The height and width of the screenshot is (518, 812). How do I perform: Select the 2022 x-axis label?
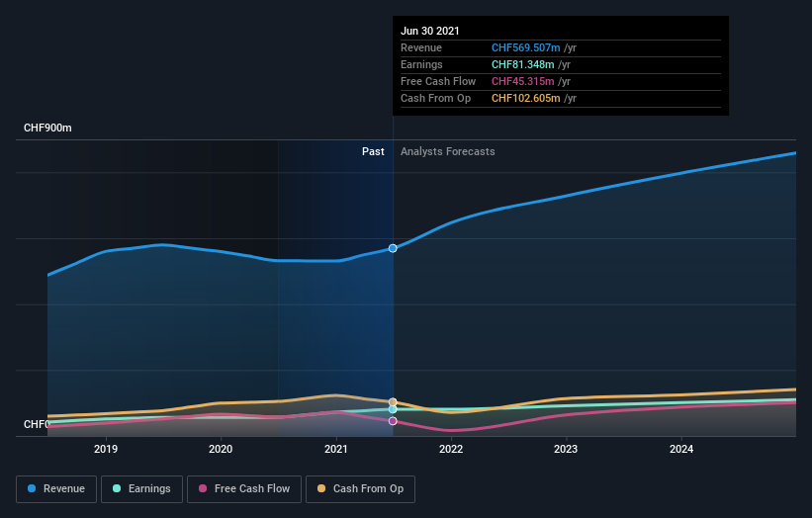pyautogui.click(x=451, y=449)
